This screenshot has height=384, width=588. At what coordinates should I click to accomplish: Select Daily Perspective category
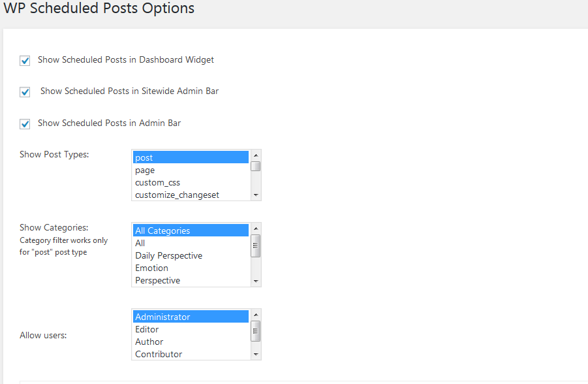click(x=168, y=256)
